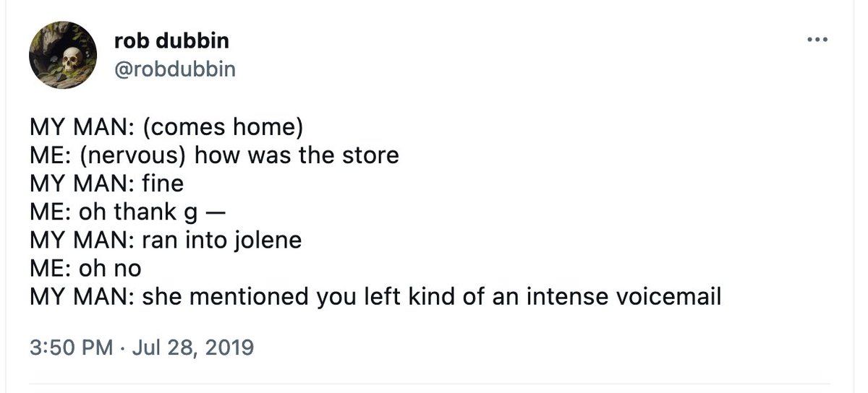Click the word 'jolene' in the tweet
This screenshot has width=868, height=393.
[268, 241]
